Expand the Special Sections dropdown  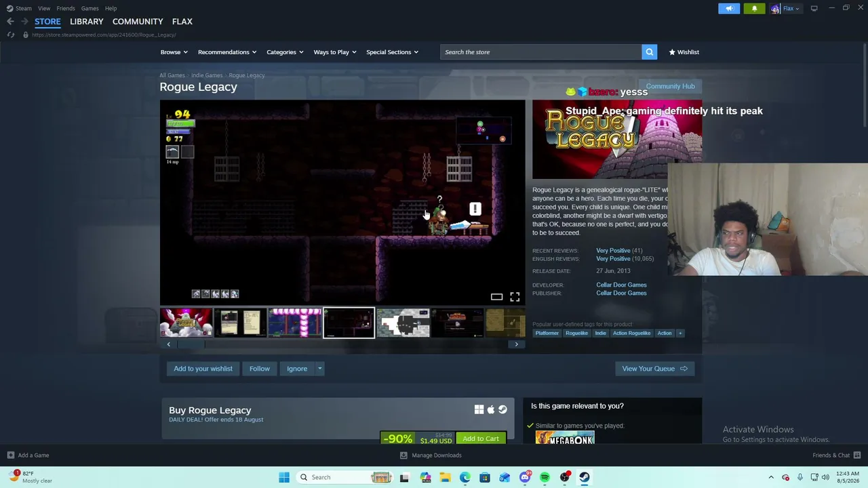392,52
